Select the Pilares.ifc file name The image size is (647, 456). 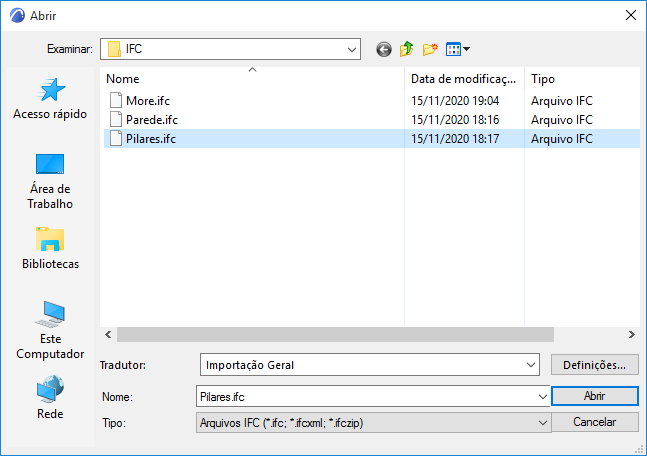point(151,139)
